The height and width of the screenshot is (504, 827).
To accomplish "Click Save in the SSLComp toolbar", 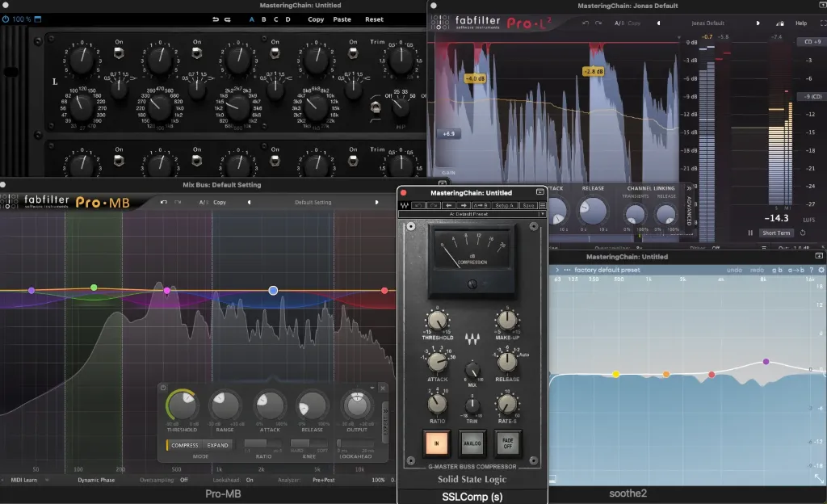I will coord(528,206).
